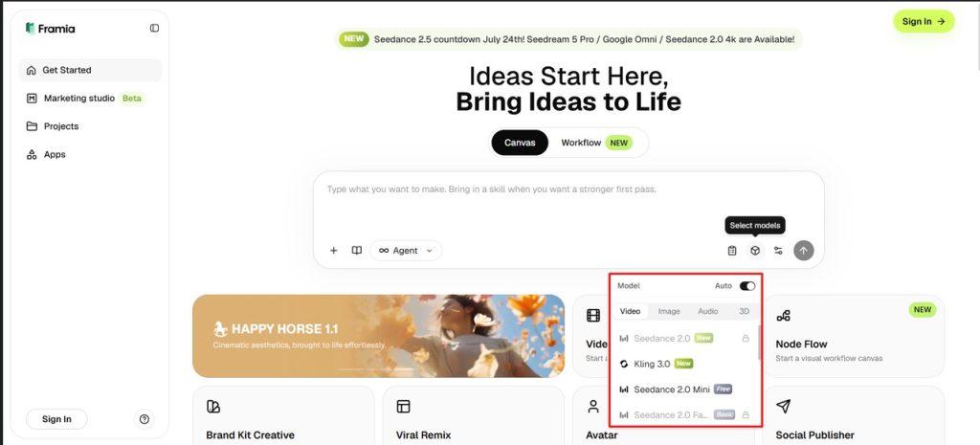Open the Seedance 2.5 countdown announcement banner
980x445 pixels.
click(568, 38)
